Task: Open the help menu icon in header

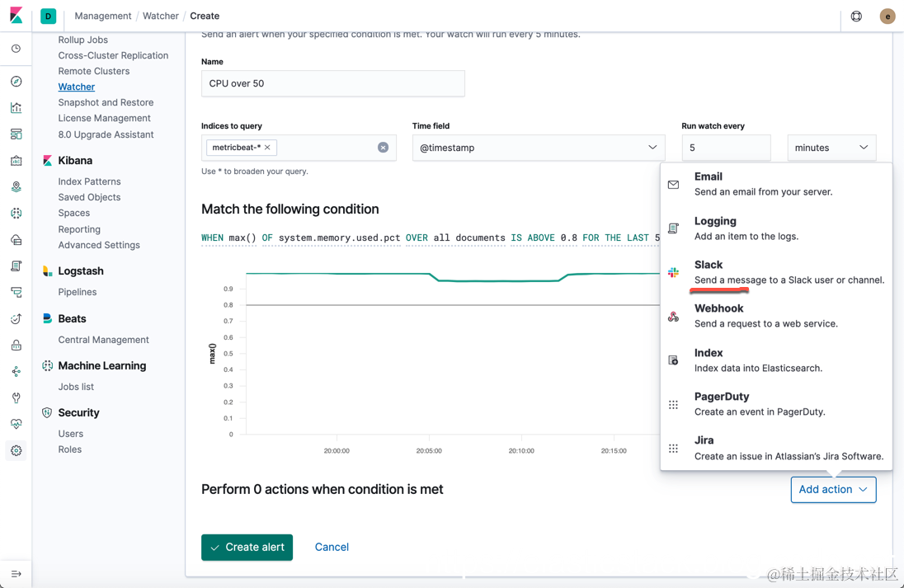Action: coord(856,16)
